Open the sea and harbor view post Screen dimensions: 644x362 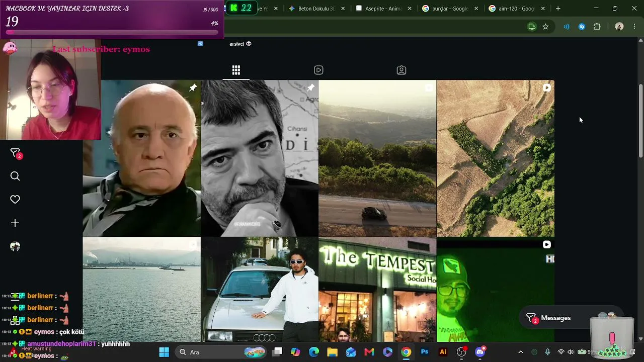(141, 290)
